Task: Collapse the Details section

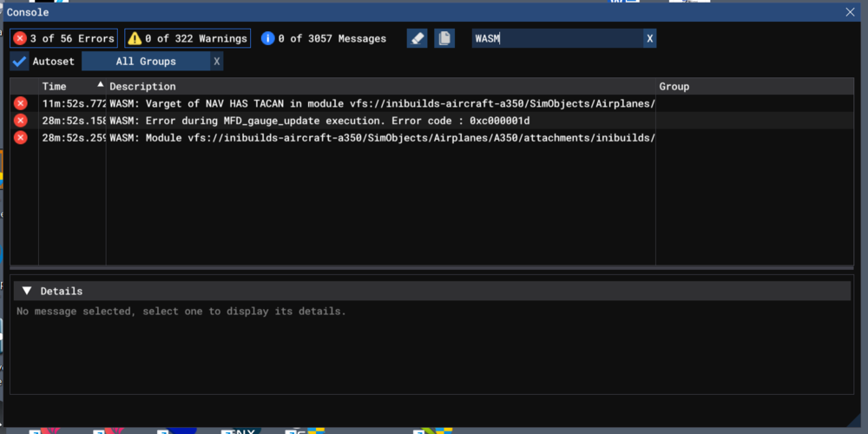Action: pyautogui.click(x=27, y=291)
